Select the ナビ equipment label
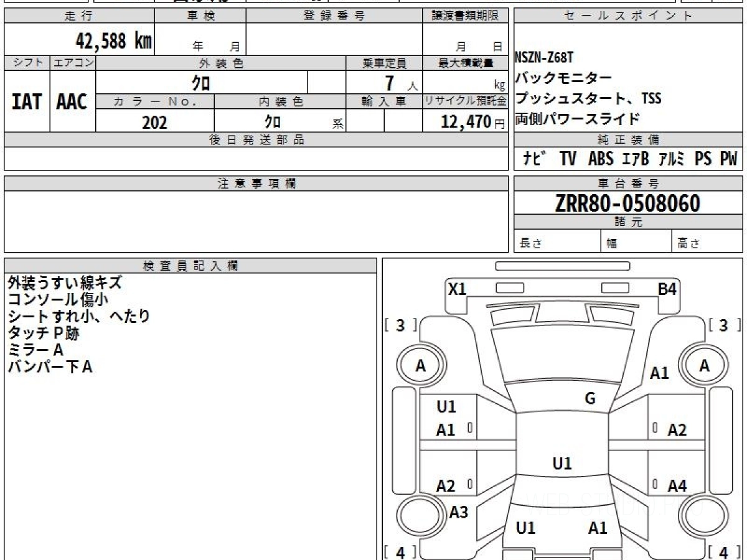 534,159
